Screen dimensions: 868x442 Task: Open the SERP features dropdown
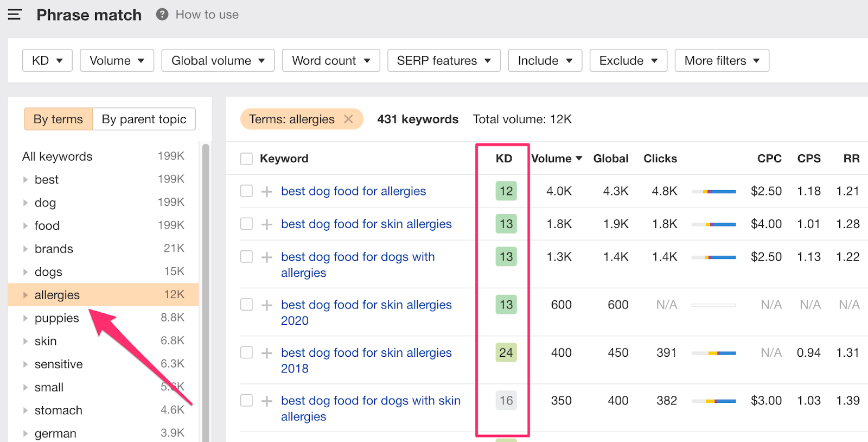coord(443,60)
